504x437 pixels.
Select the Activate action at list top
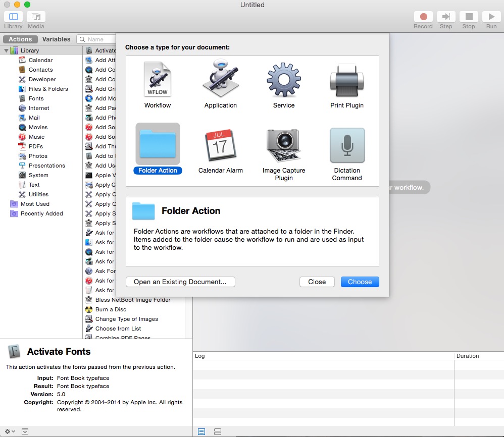pos(100,50)
